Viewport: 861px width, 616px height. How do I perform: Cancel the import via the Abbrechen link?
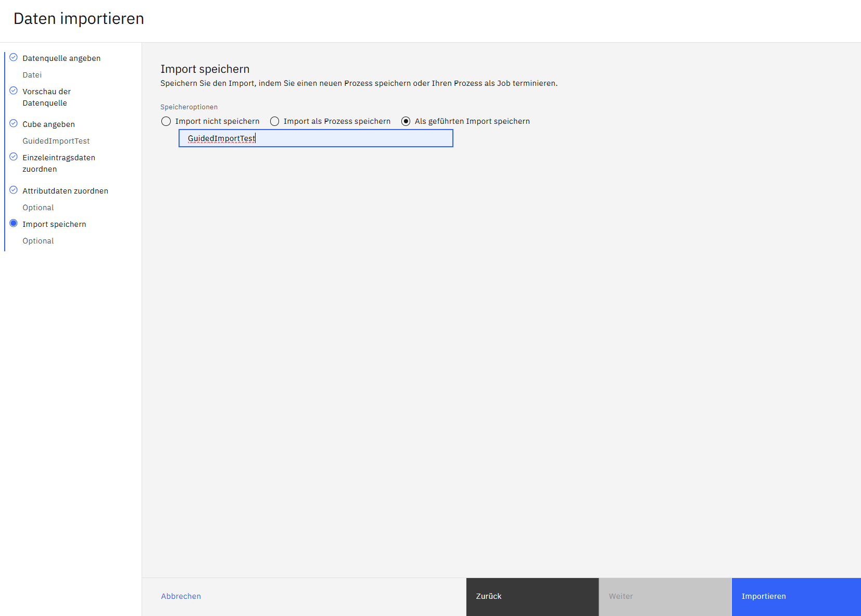(x=181, y=596)
